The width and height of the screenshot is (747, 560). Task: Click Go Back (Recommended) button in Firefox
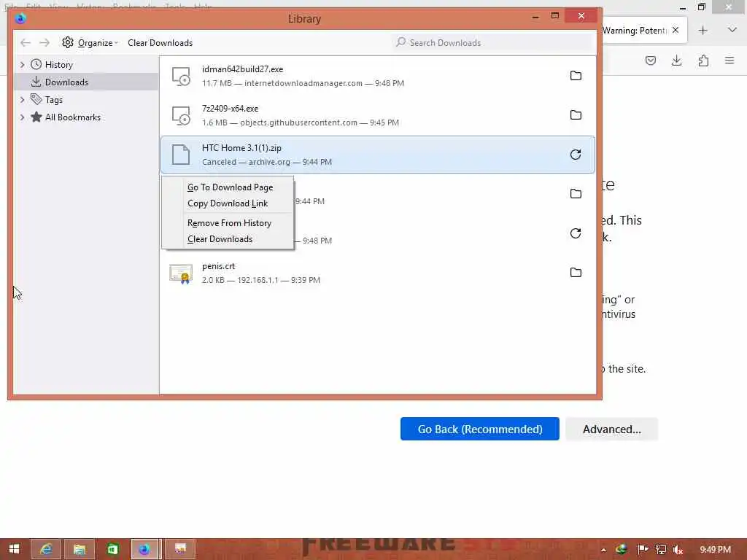pos(480,429)
